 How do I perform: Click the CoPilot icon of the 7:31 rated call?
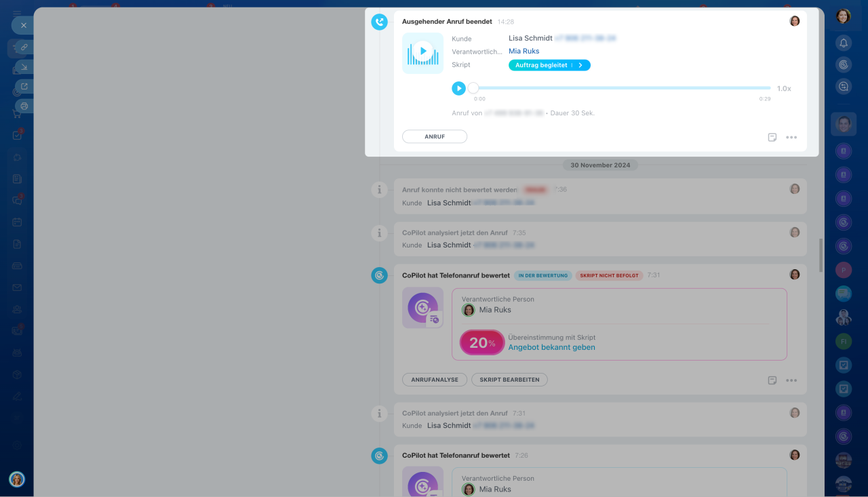pos(379,275)
